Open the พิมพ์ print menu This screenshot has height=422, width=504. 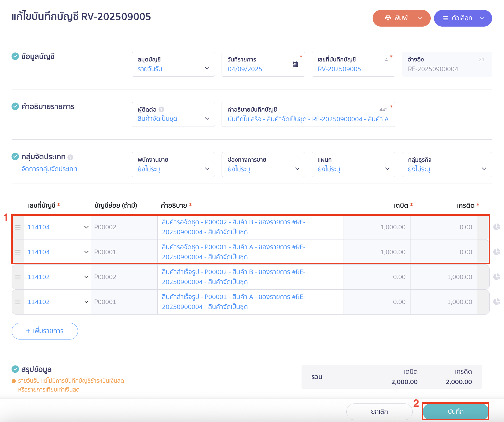click(401, 18)
